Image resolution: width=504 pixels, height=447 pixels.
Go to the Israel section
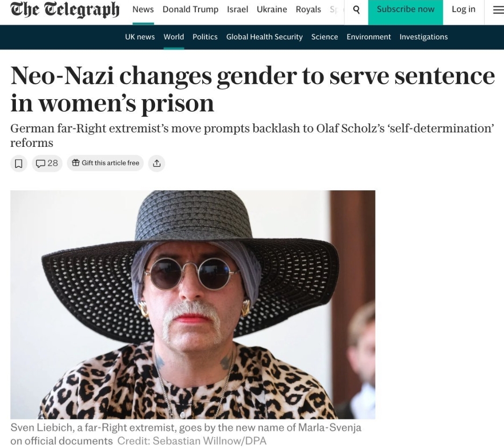click(238, 10)
